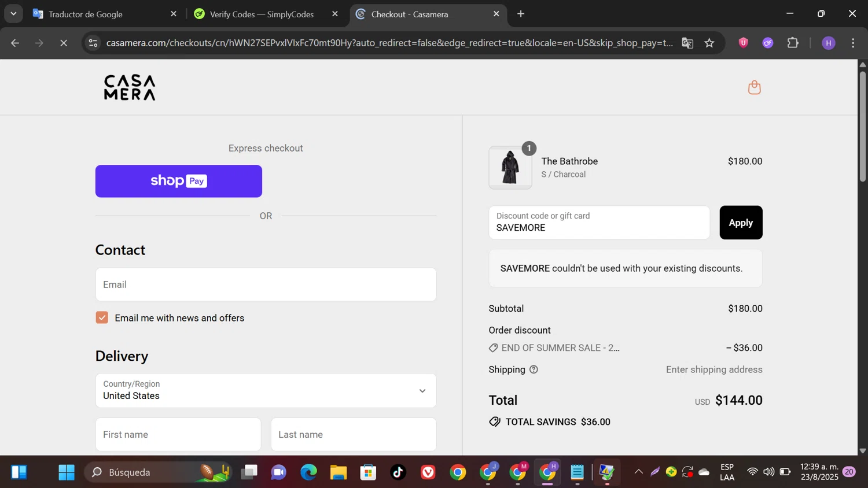This screenshot has width=868, height=488.
Task: Pay with Shop Pay button
Action: tap(179, 181)
